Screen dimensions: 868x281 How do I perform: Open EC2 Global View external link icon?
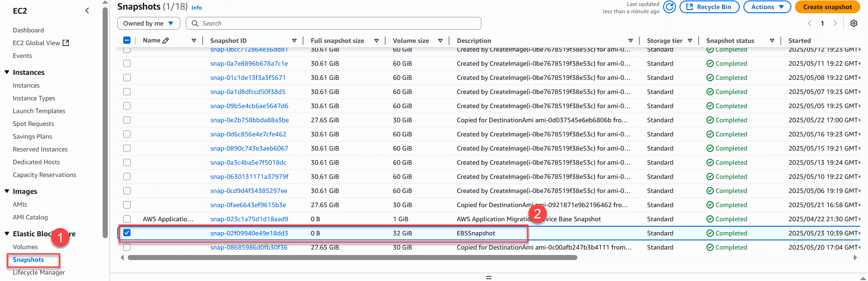[66, 43]
